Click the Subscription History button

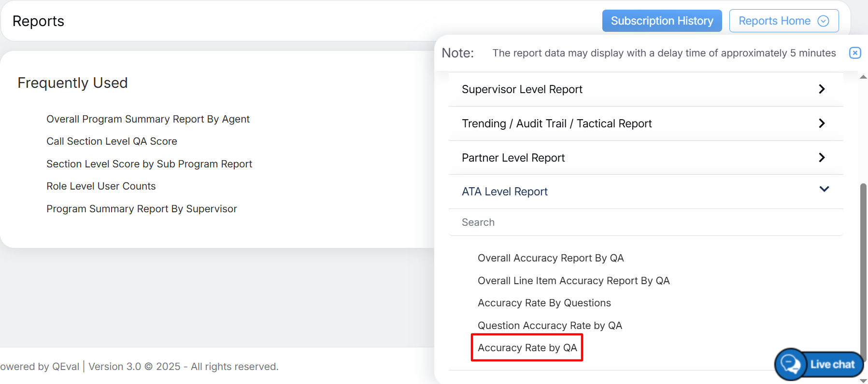pos(661,21)
